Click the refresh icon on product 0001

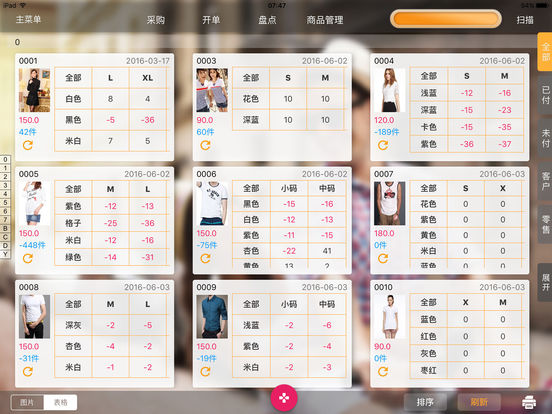point(28,145)
